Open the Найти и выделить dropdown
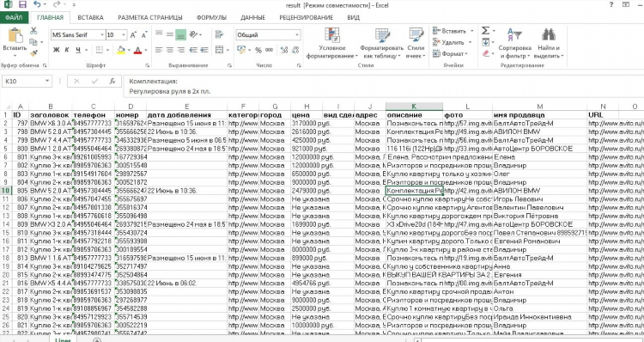 (x=549, y=43)
